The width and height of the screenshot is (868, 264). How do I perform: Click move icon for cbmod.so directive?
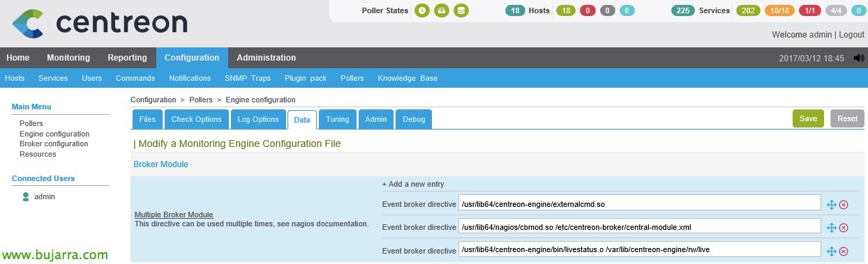point(831,228)
